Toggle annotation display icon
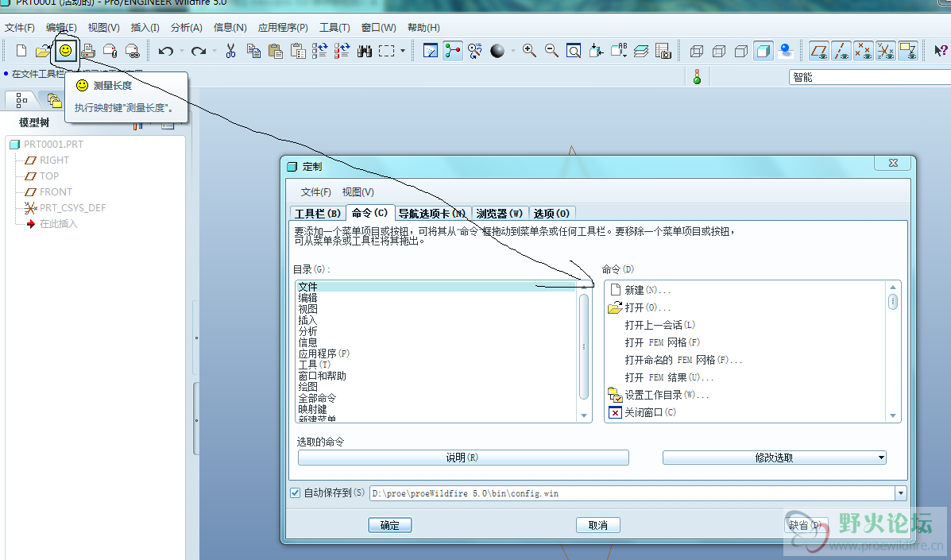 [x=908, y=51]
